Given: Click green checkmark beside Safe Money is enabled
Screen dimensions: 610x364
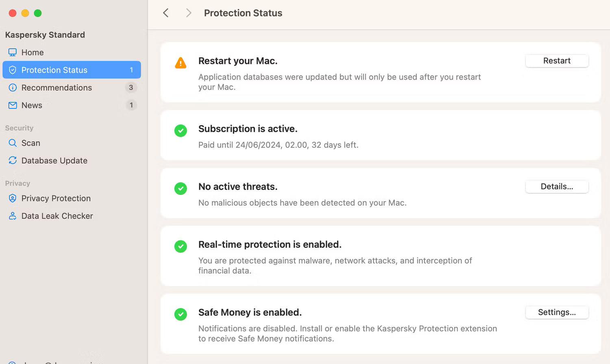Looking at the screenshot, I should pos(181,314).
